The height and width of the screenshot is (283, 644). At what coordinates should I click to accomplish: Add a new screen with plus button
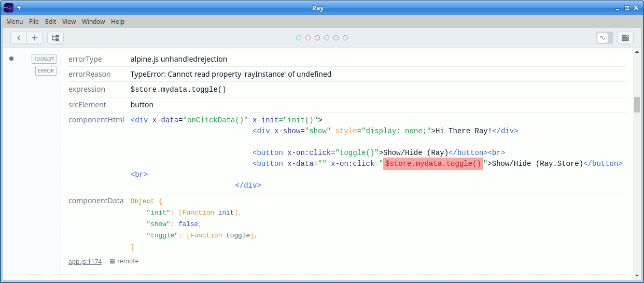tap(35, 38)
